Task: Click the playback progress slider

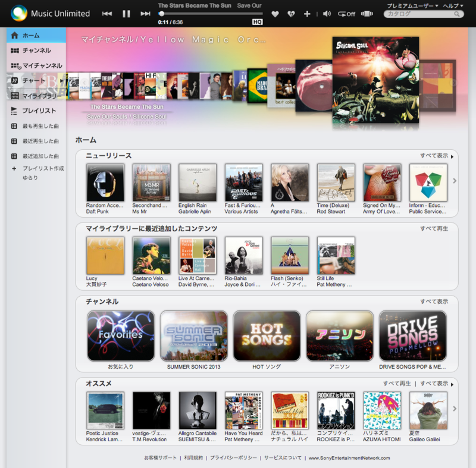Action: point(211,14)
